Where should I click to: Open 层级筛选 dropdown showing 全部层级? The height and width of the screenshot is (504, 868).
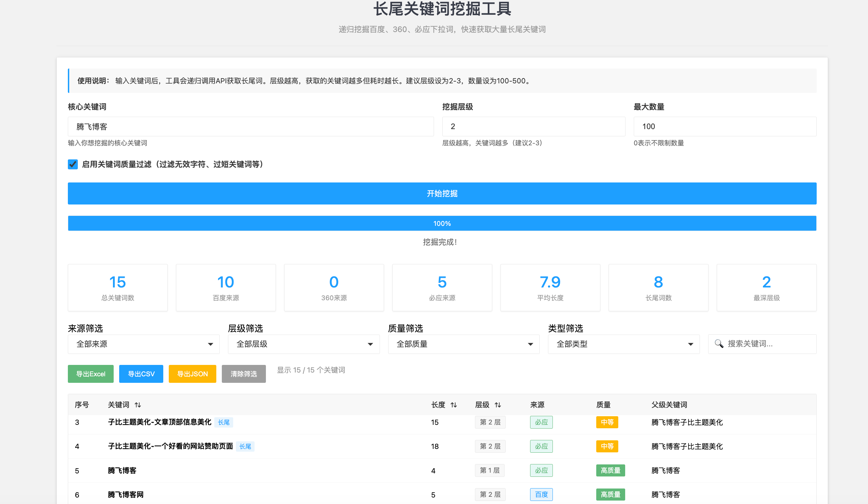[x=304, y=344]
